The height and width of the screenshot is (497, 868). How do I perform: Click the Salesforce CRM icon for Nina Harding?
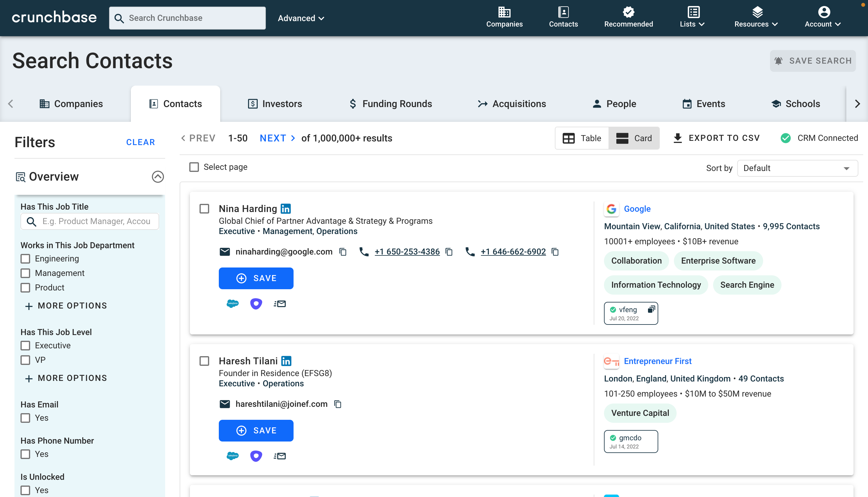pyautogui.click(x=232, y=304)
